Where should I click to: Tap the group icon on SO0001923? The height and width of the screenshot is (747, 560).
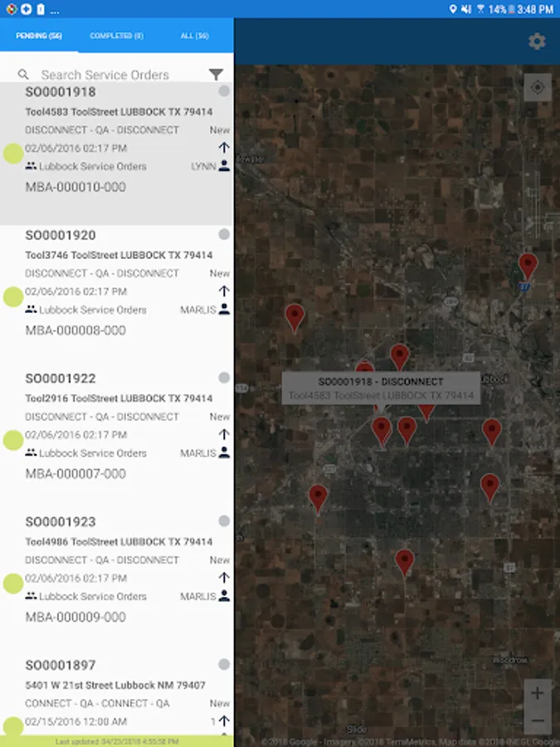click(x=31, y=596)
